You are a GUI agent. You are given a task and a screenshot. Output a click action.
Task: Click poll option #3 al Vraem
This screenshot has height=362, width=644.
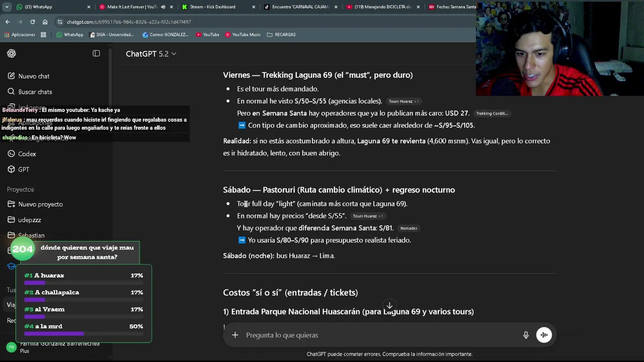click(x=84, y=312)
